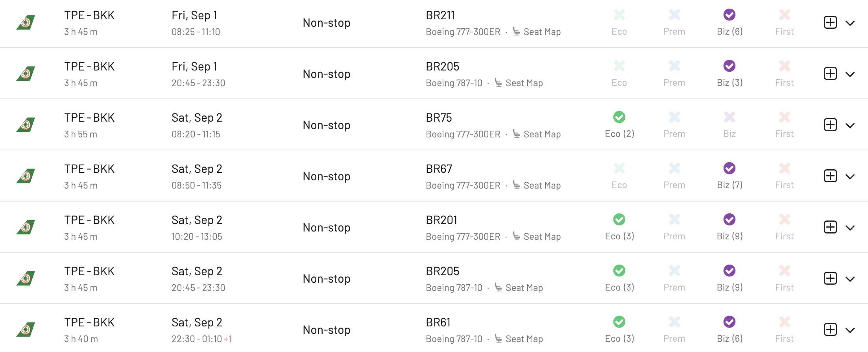
Task: Add BR75 flight using plus icon
Action: [x=830, y=125]
